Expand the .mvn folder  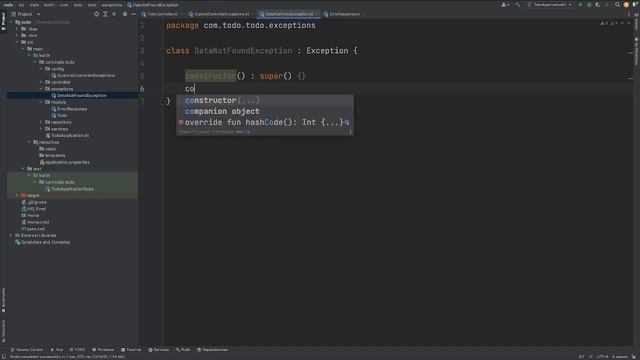tap(17, 36)
